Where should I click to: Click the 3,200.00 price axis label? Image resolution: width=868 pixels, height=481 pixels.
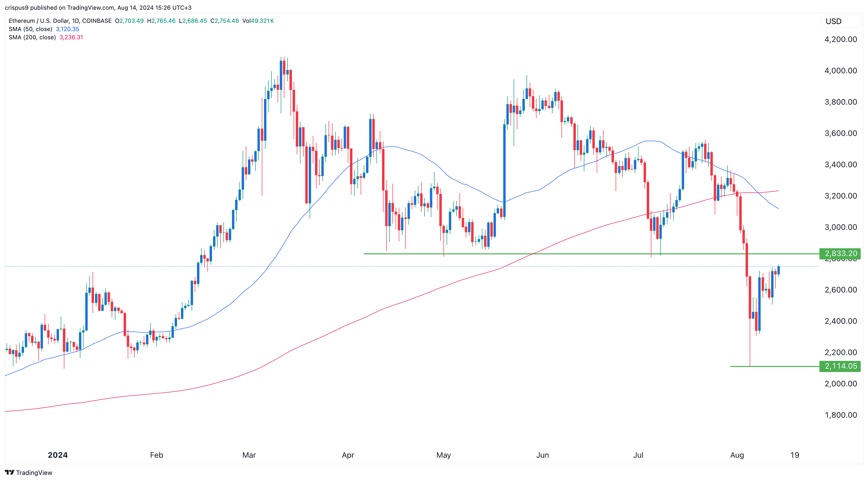click(x=841, y=196)
